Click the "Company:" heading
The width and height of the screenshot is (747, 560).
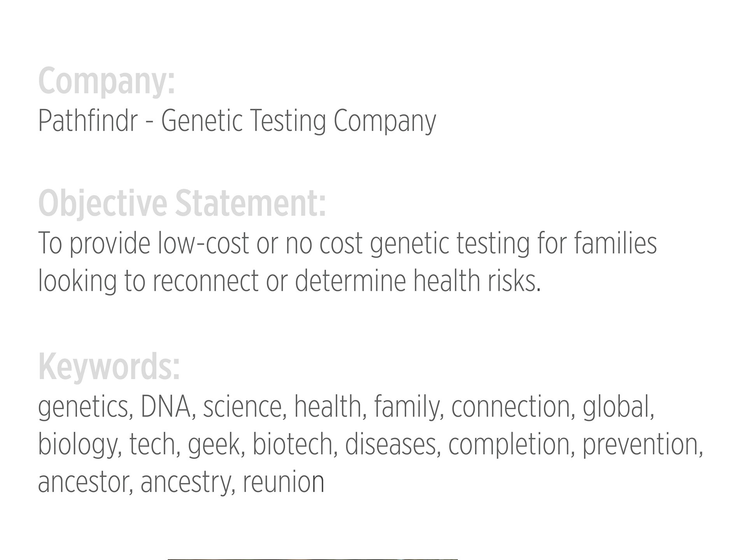pos(106,82)
